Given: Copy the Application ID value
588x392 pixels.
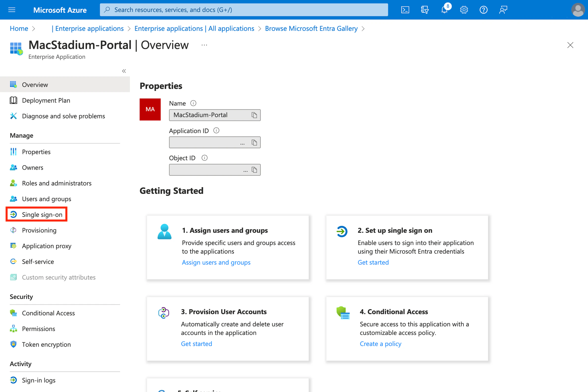Looking at the screenshot, I should pyautogui.click(x=254, y=143).
